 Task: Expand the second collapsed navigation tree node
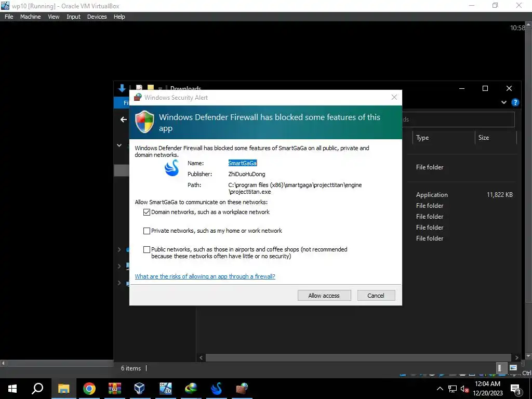(119, 266)
